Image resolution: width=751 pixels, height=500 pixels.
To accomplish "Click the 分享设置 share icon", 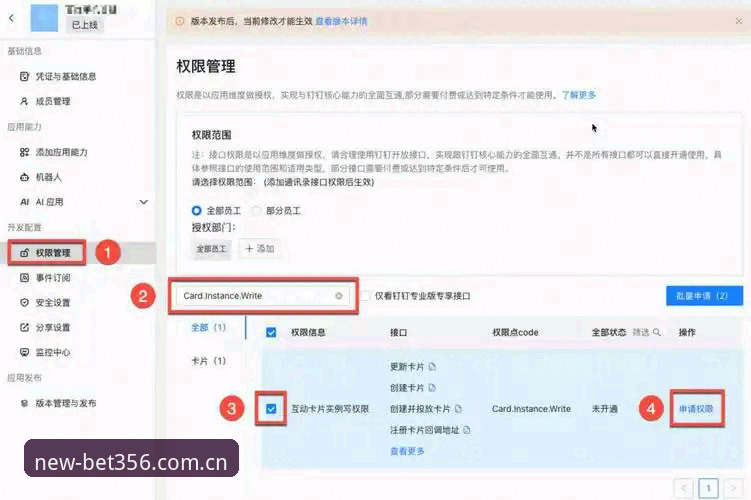I will 24,327.
